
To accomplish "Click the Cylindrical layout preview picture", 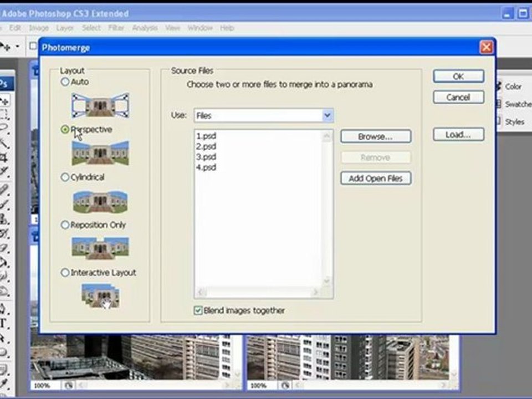I will [100, 201].
